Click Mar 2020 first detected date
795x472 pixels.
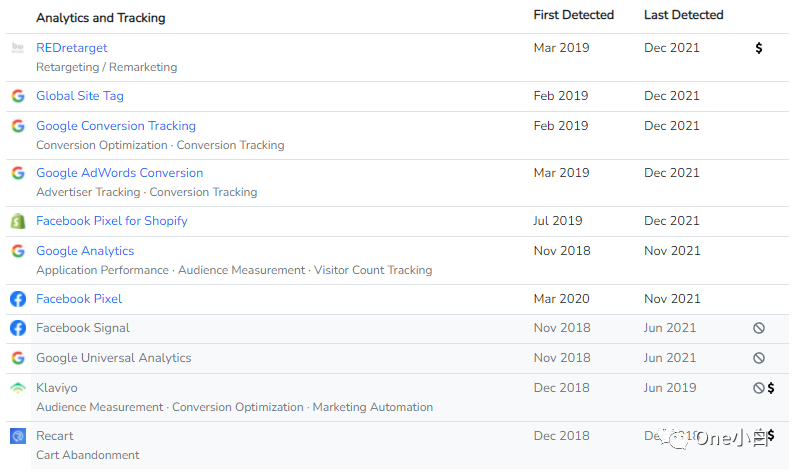561,299
